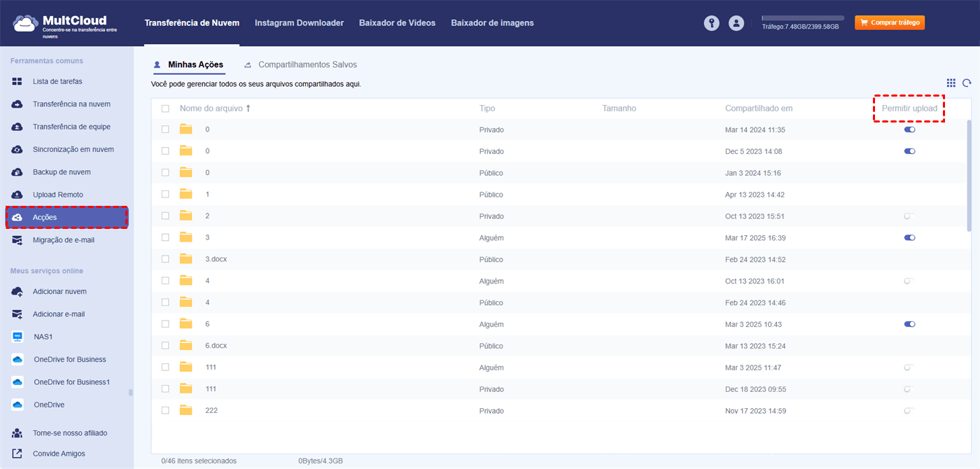The height and width of the screenshot is (469, 980).
Task: Click the refresh list icon
Action: point(967,83)
